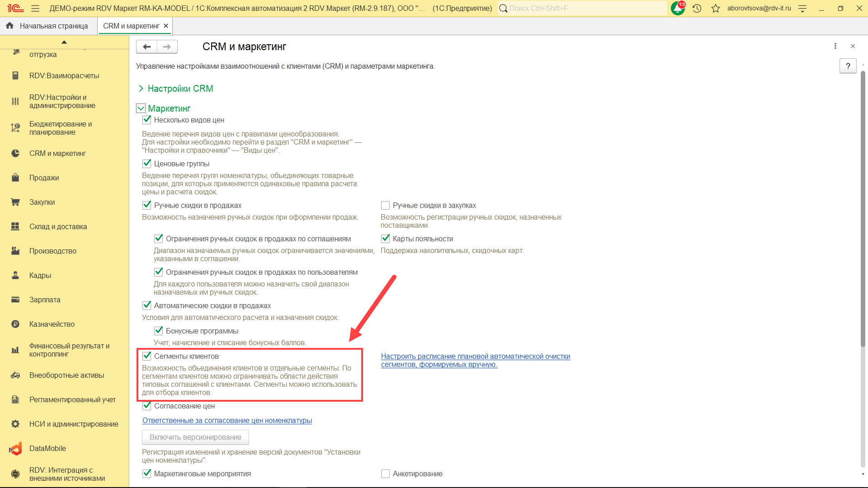Open the Казначейство section in the sidebar

click(x=52, y=324)
